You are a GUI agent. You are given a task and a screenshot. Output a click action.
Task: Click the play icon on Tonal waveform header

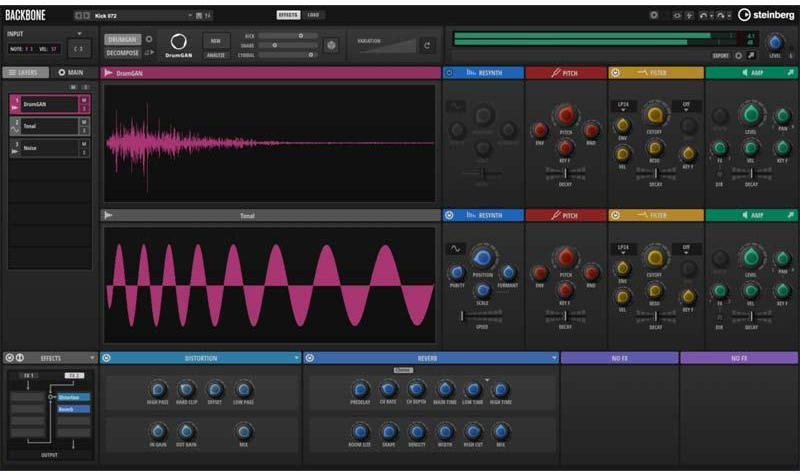tap(108, 215)
